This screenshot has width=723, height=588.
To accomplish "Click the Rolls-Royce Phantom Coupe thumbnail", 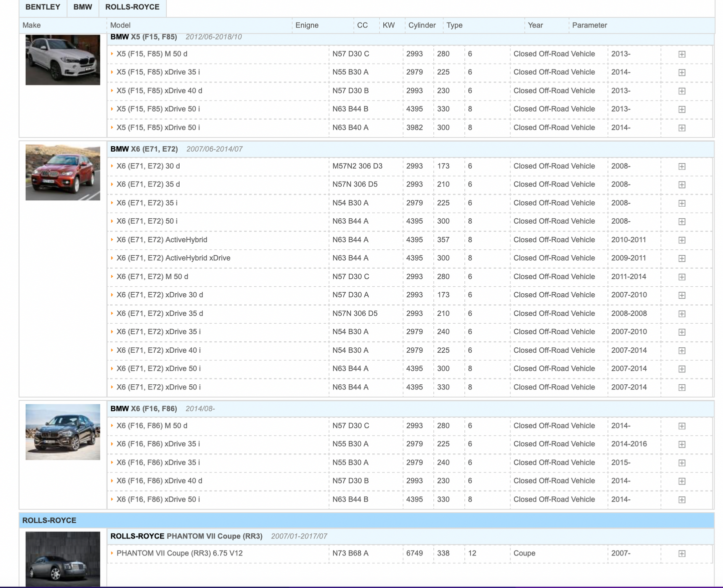I will (x=63, y=559).
